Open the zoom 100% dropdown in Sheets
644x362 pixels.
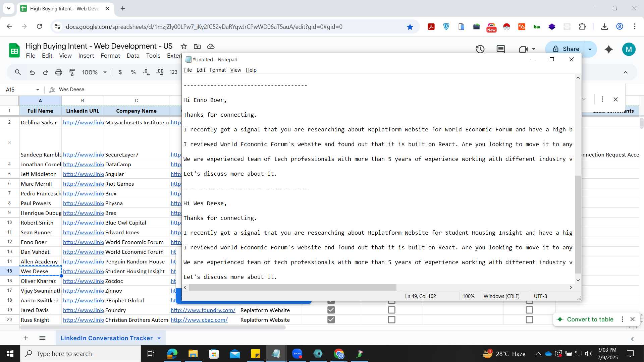(x=94, y=72)
